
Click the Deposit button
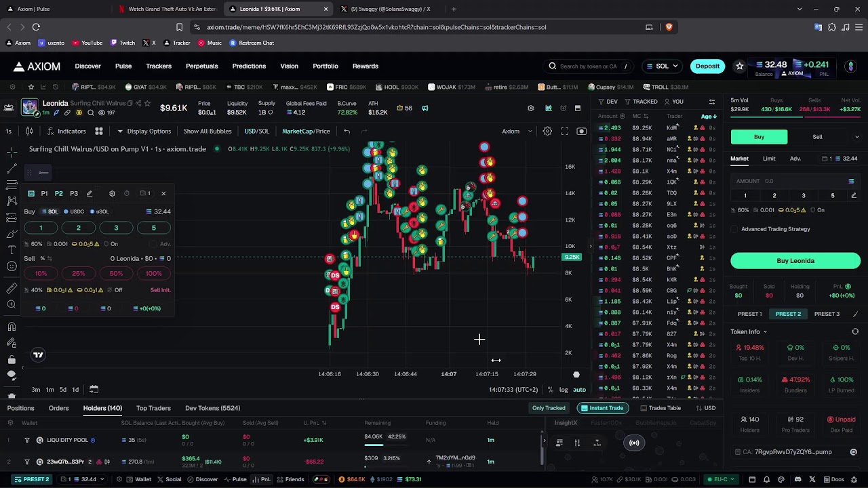[707, 66]
